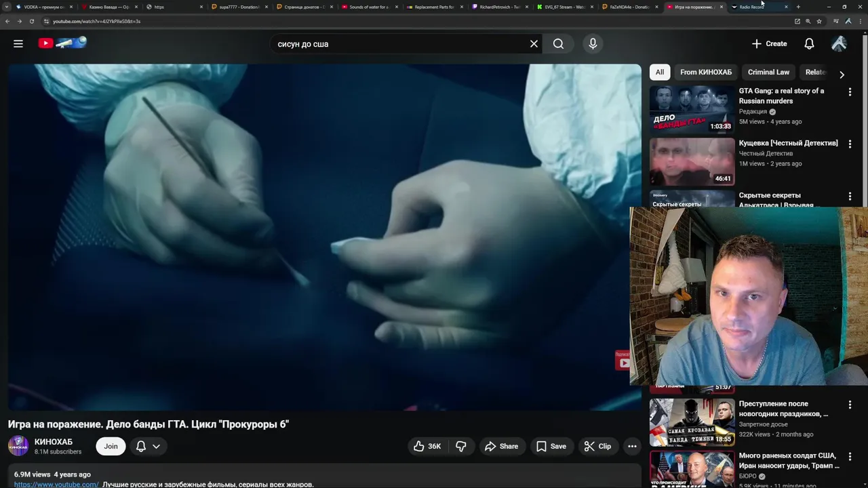Open the Create button
Image resolution: width=868 pixels, height=488 pixels.
tap(770, 44)
